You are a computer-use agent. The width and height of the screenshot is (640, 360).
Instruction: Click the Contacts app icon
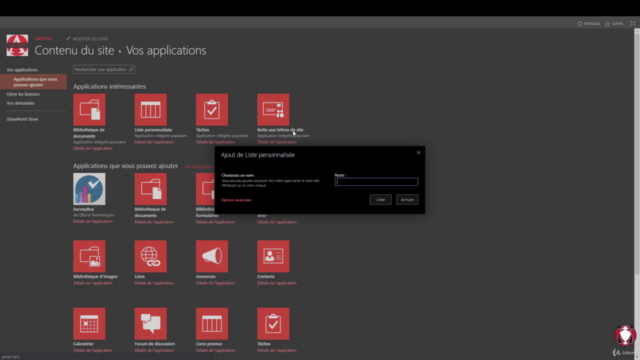[x=273, y=256]
